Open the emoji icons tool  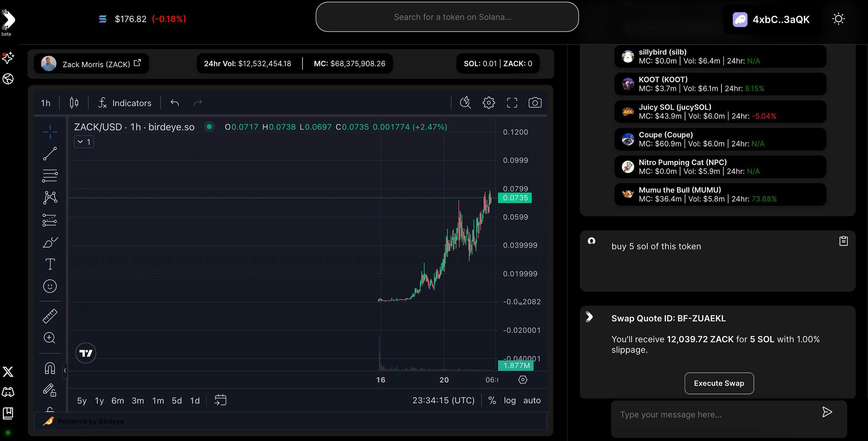(x=50, y=286)
